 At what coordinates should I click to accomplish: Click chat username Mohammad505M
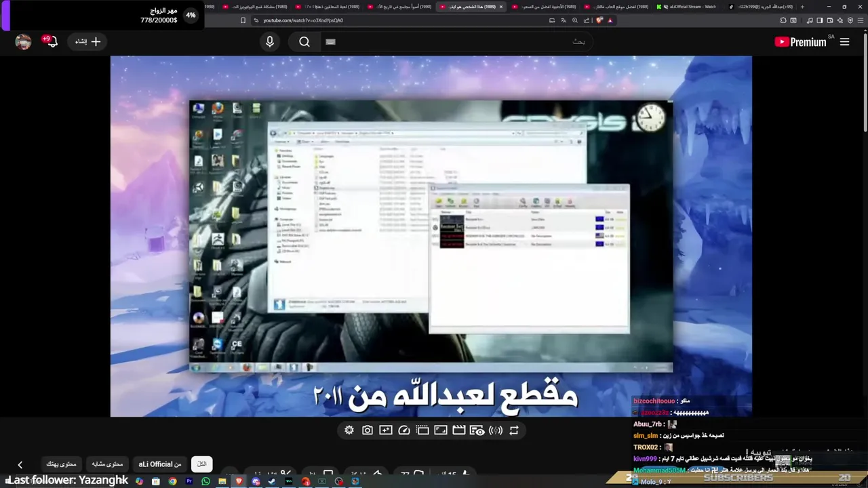point(660,470)
